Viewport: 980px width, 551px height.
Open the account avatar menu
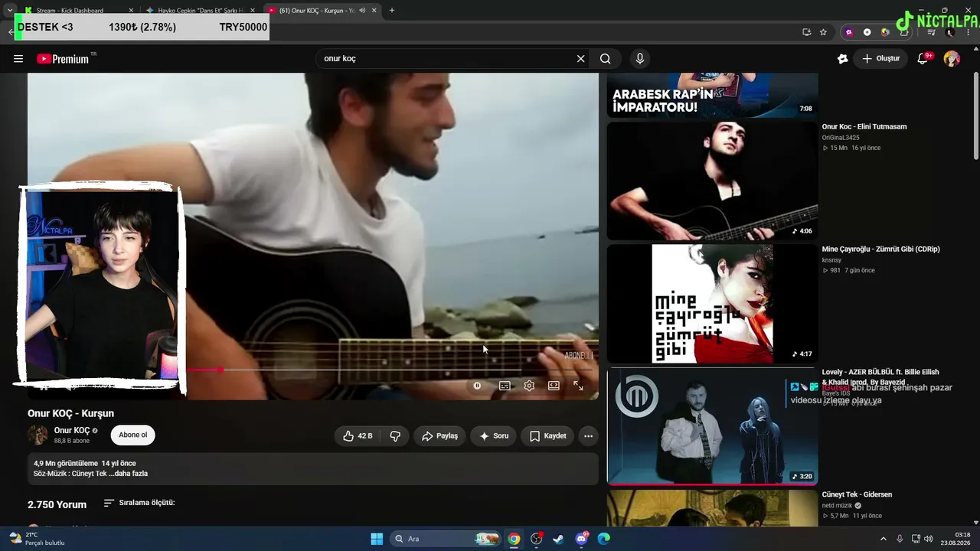tap(952, 59)
